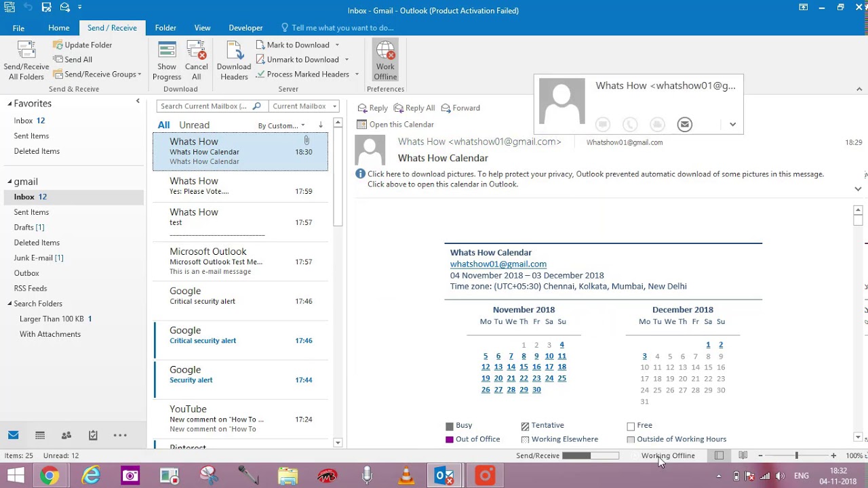
Task: Click Cancel All icon
Action: (x=196, y=50)
